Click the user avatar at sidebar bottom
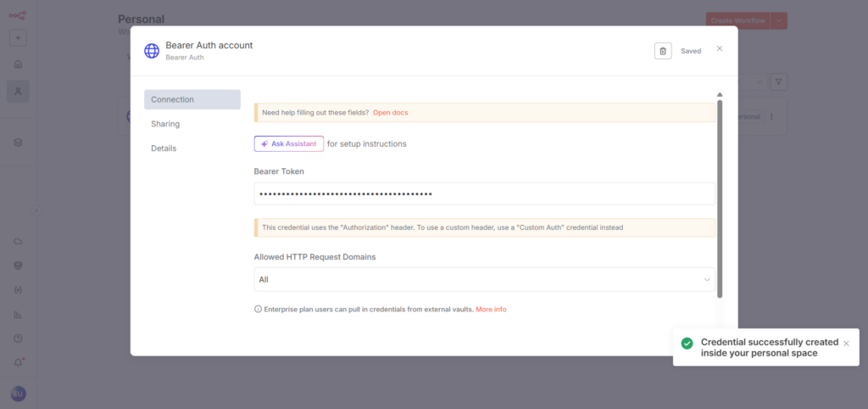The height and width of the screenshot is (409, 868). click(x=18, y=394)
